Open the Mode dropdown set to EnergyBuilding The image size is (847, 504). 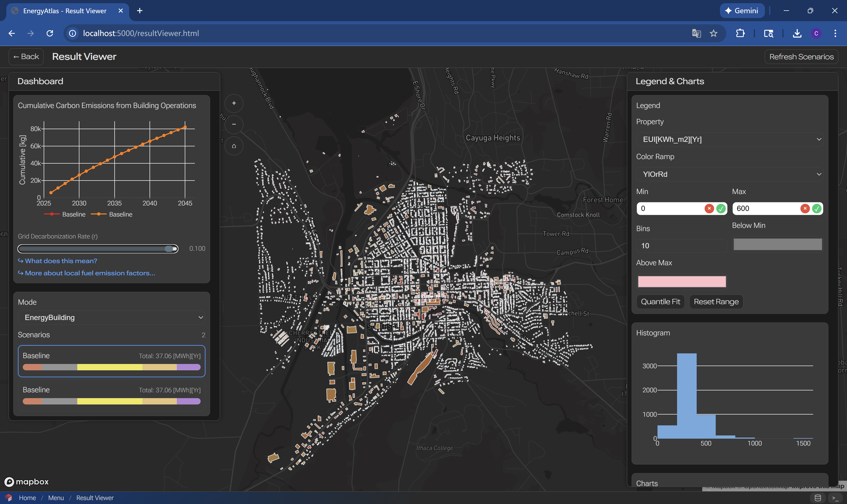111,318
